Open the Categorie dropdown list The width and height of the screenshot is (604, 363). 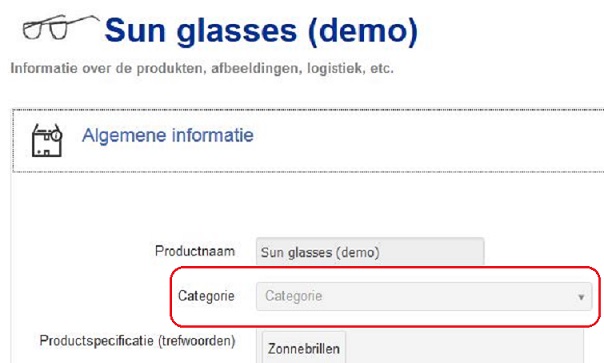pos(424,296)
